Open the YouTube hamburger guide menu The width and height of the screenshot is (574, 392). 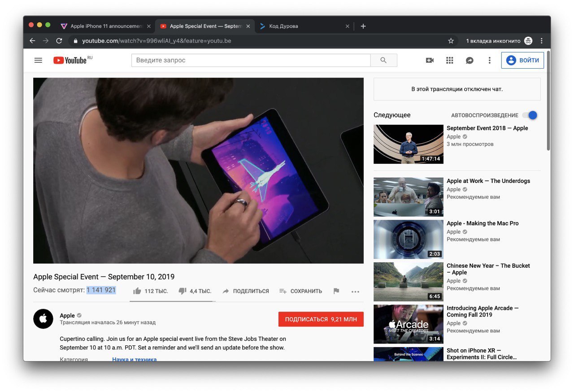[x=38, y=60]
